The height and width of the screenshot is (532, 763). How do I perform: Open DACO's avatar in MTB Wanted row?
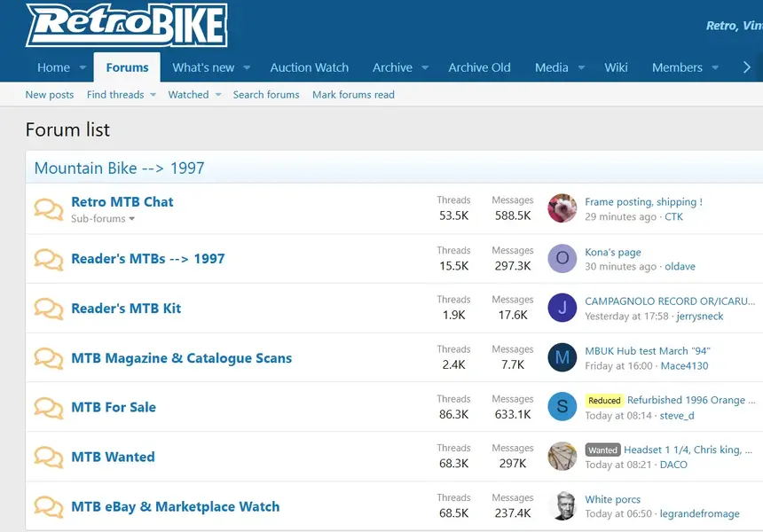(x=562, y=456)
